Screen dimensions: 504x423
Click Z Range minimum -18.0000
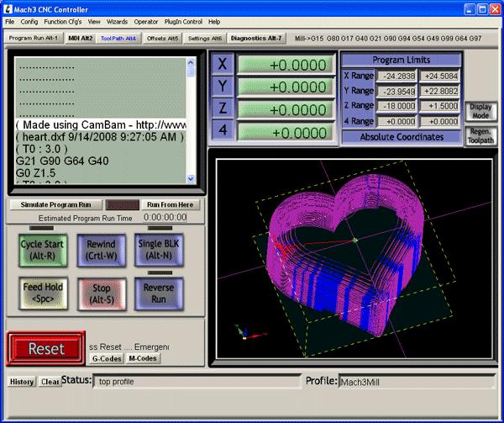point(396,106)
